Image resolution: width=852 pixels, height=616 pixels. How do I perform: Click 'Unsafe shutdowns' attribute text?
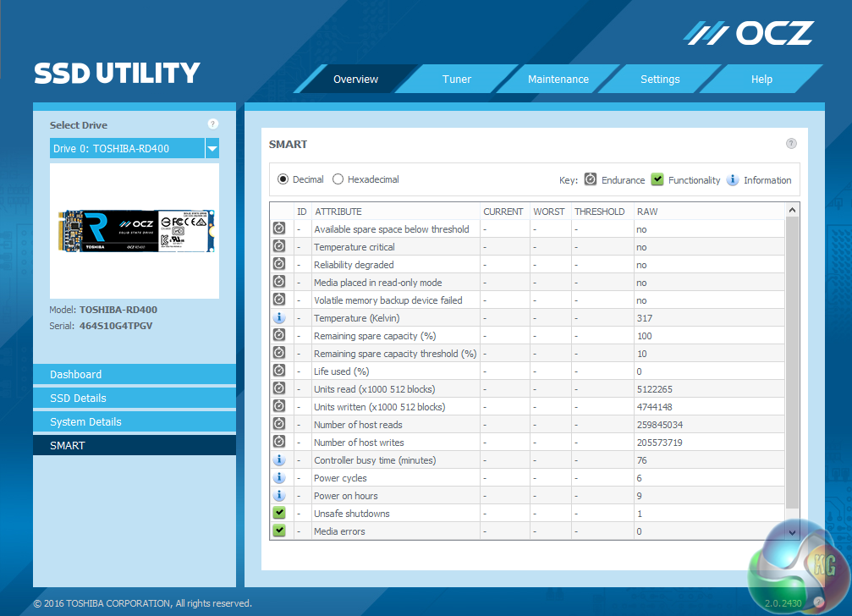click(352, 514)
